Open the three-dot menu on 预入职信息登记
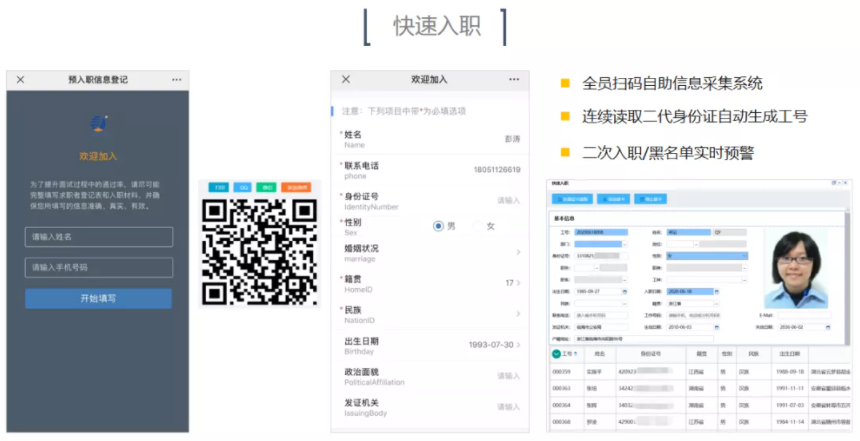Screen dimensions: 860x441 [x=177, y=79]
